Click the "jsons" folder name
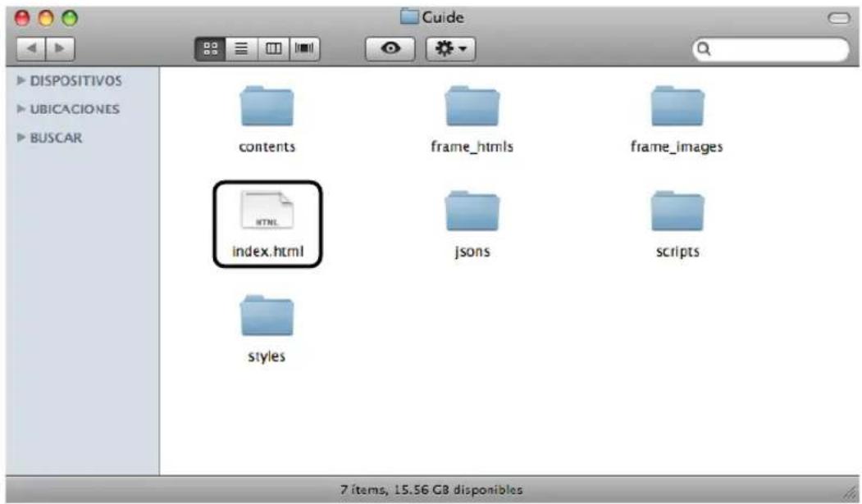Image resolution: width=862 pixels, height=504 pixels. (x=472, y=252)
